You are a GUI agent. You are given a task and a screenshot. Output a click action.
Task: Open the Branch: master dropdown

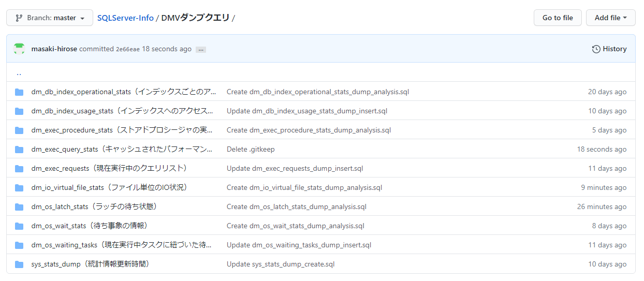[50, 18]
